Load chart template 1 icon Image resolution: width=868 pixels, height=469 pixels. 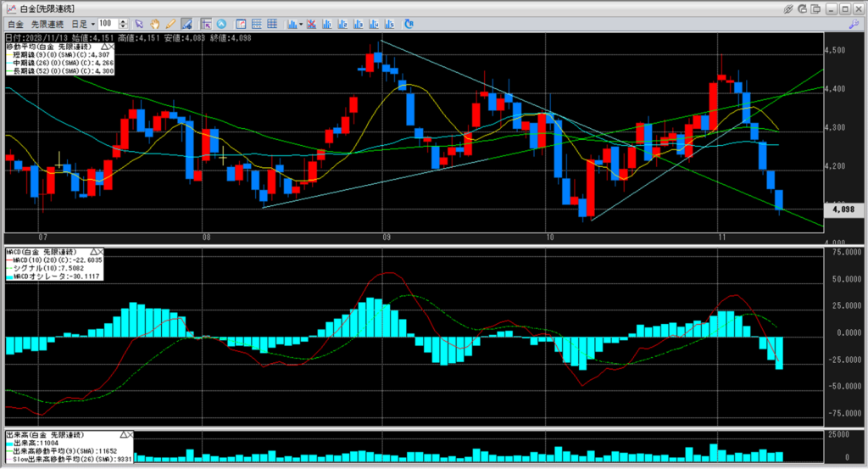(326, 25)
